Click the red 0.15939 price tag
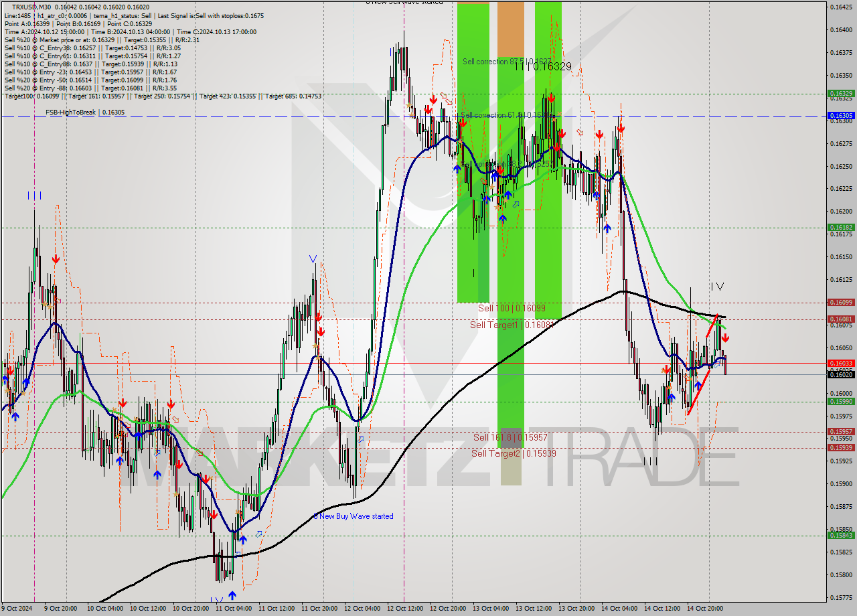857x616 pixels. point(841,448)
